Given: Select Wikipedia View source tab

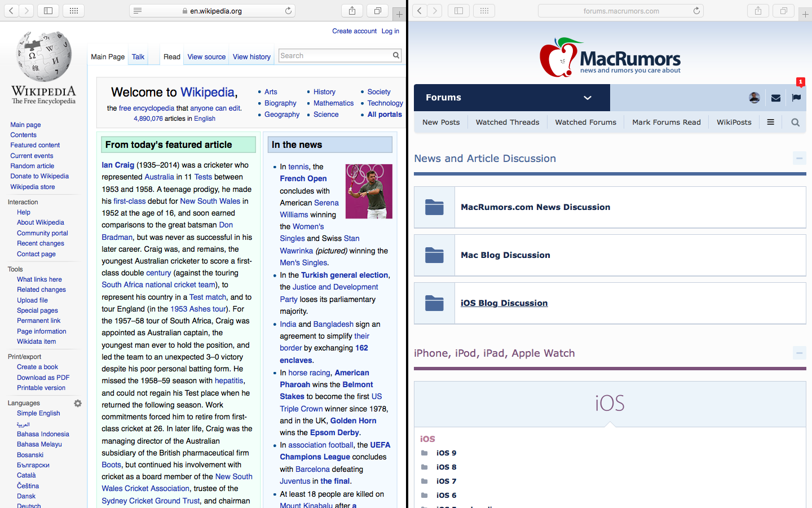Looking at the screenshot, I should point(206,56).
